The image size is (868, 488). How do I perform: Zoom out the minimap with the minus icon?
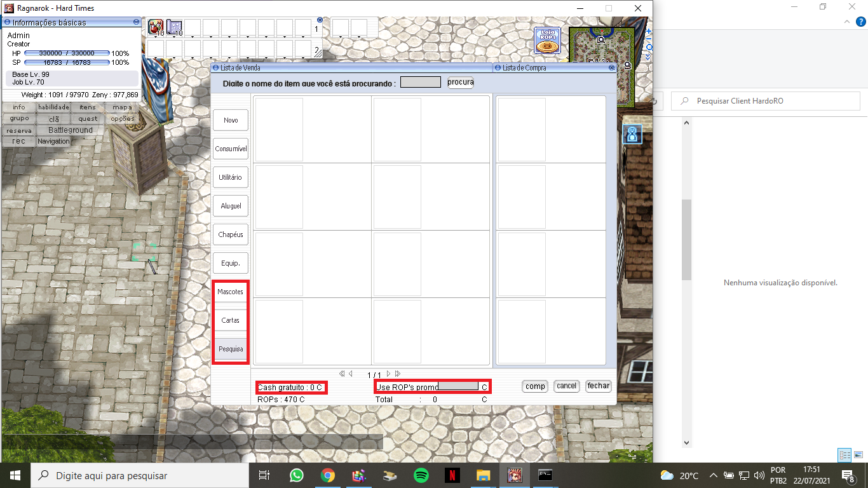pyautogui.click(x=648, y=39)
